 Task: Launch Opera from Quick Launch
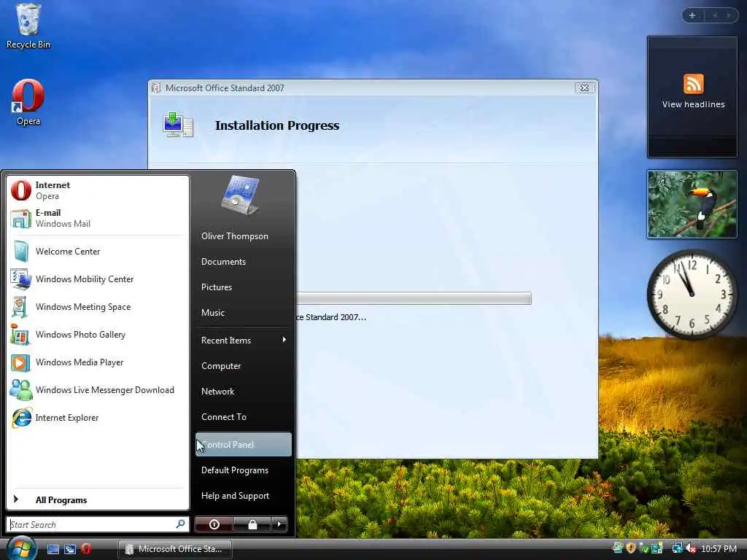tap(86, 549)
